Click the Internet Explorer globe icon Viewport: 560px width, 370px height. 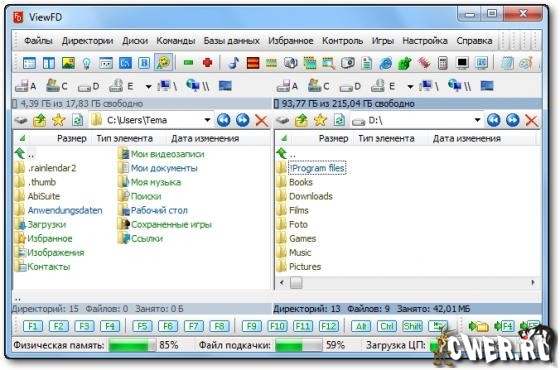(386, 63)
